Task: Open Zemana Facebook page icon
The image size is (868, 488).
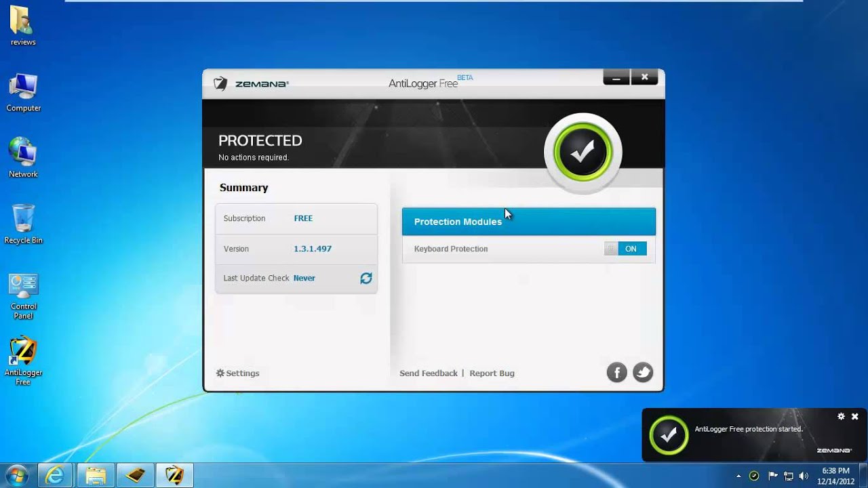Action: pyautogui.click(x=616, y=372)
